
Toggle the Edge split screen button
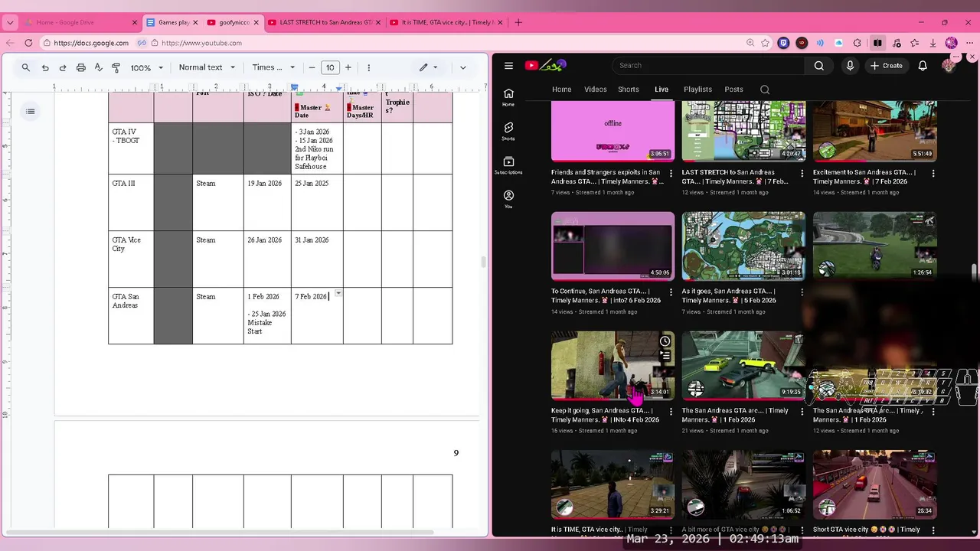point(877,43)
